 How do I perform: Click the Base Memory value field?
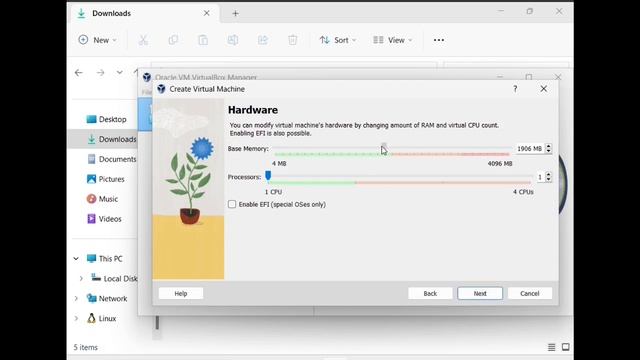point(530,149)
